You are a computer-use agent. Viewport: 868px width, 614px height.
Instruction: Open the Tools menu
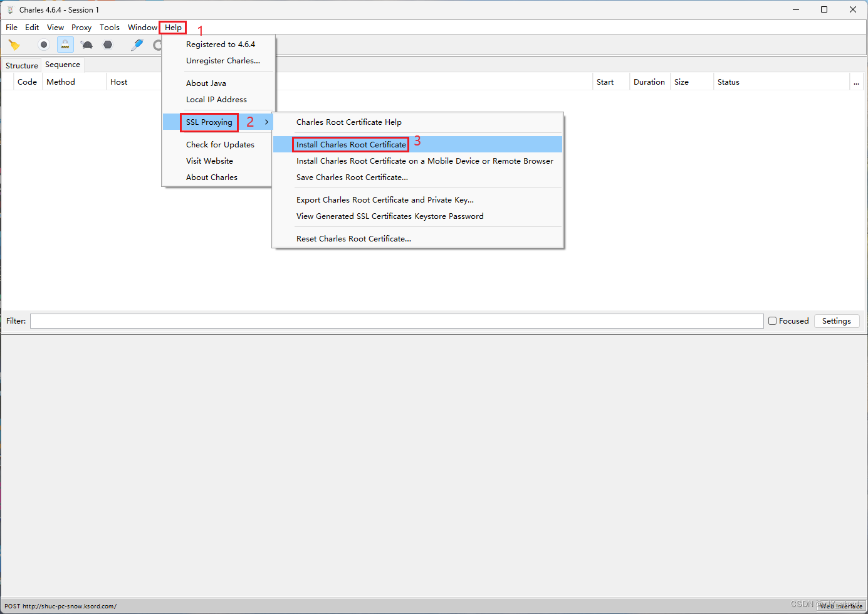click(110, 28)
